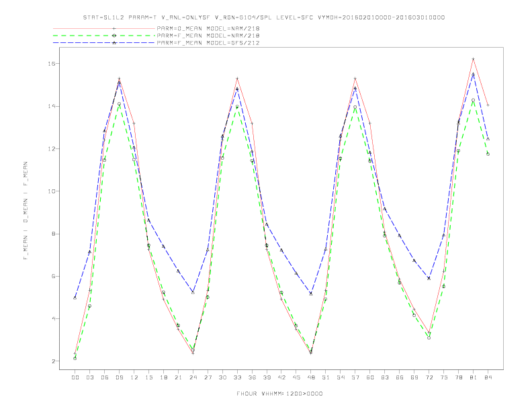This screenshot has width=532, height=411.
Task: Click x-axis tick label 21
Action: (x=178, y=377)
